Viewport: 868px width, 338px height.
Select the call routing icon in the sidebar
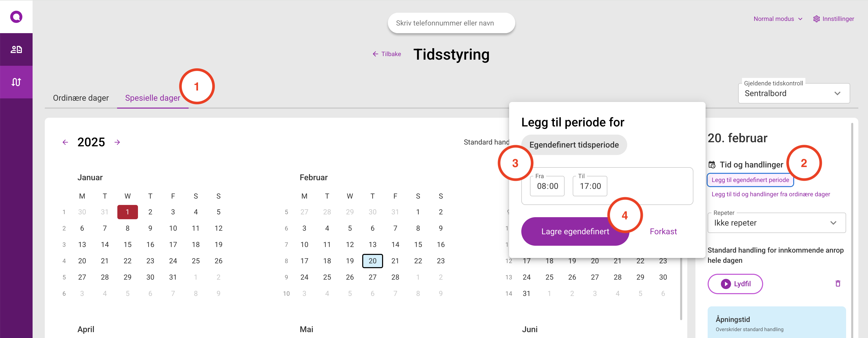click(16, 82)
